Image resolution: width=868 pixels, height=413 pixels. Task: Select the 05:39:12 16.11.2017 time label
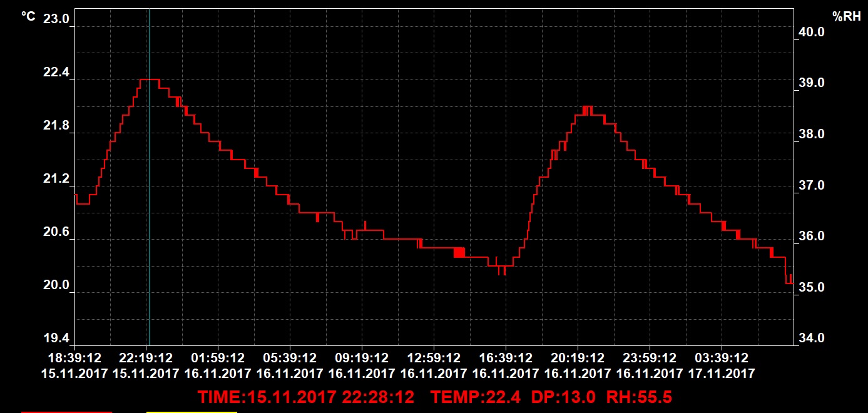click(x=290, y=366)
